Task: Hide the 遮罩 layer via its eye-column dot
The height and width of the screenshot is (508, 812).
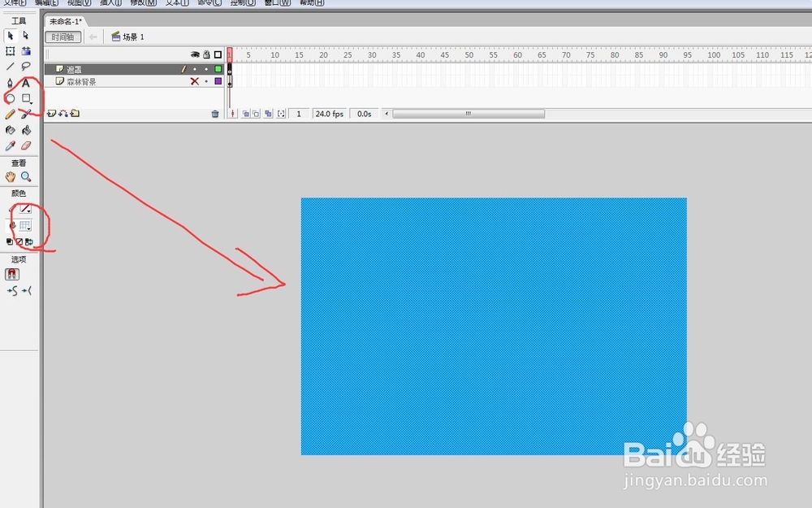Action: (195, 69)
